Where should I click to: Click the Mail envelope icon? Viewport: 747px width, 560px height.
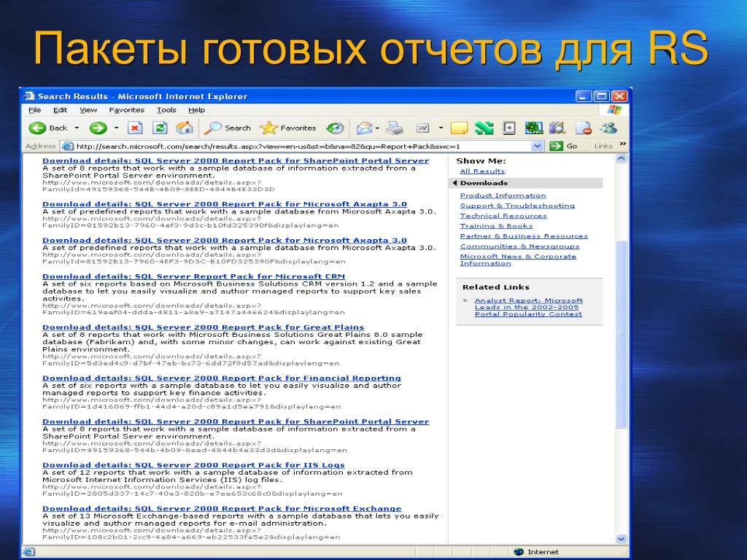point(364,128)
